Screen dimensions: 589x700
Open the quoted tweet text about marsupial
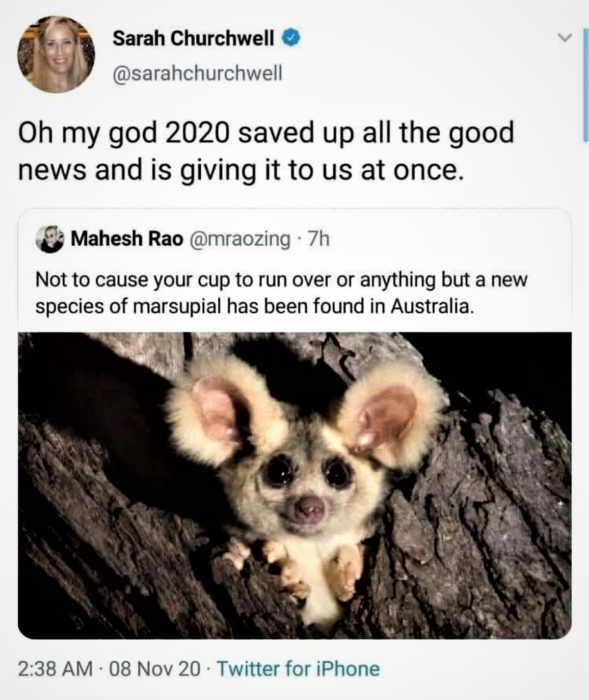[281, 293]
